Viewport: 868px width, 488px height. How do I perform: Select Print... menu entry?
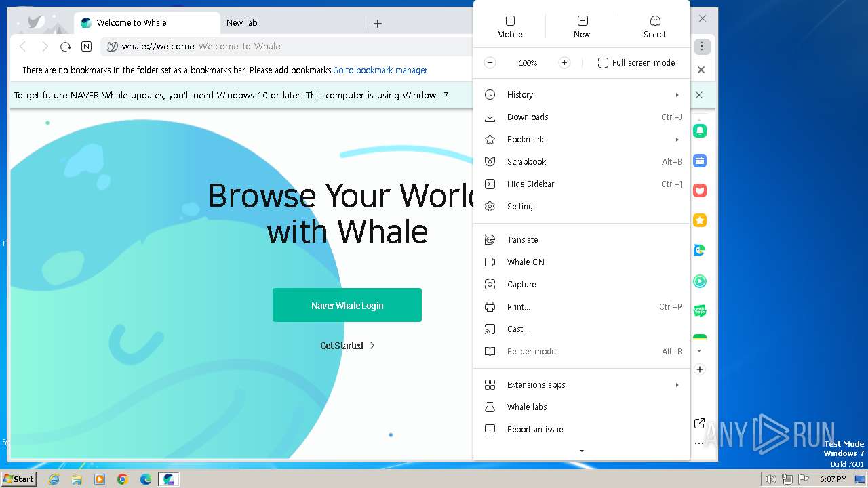coord(582,307)
